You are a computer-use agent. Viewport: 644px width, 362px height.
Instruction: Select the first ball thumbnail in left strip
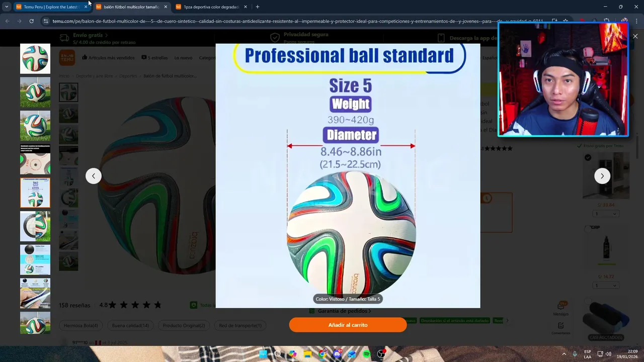pyautogui.click(x=35, y=59)
